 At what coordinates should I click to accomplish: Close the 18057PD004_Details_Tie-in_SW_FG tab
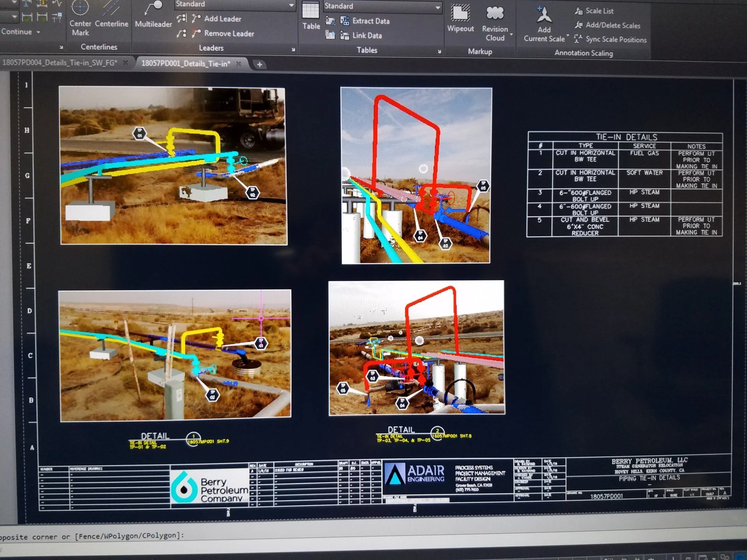pyautogui.click(x=126, y=62)
